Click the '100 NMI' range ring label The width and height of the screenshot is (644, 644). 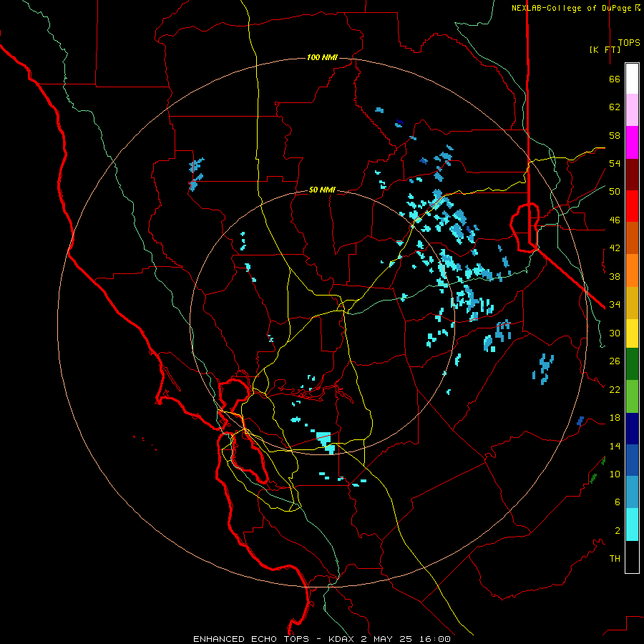322,57
